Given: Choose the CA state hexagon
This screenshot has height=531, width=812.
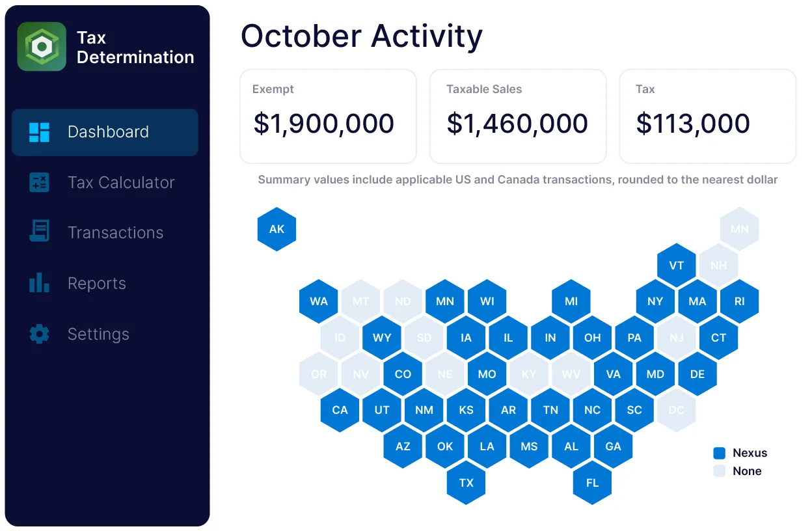Looking at the screenshot, I should coord(340,410).
